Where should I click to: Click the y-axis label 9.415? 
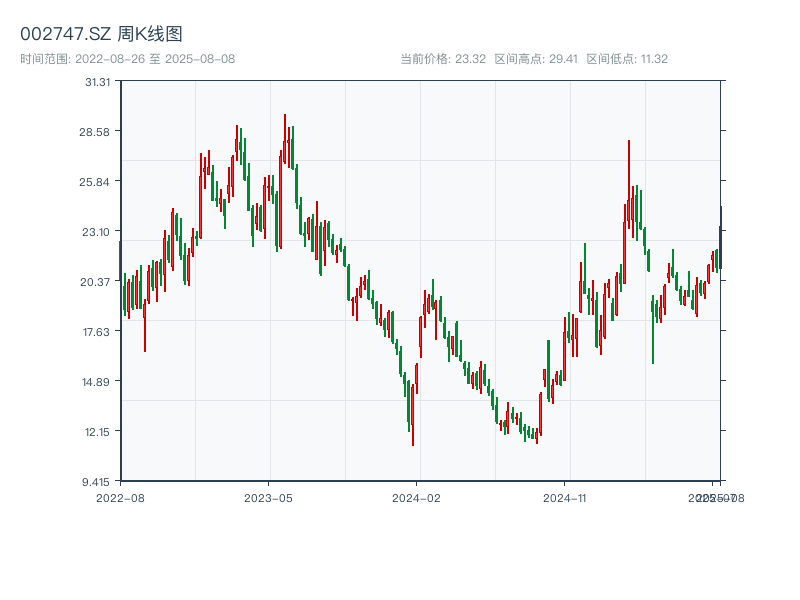(x=96, y=482)
